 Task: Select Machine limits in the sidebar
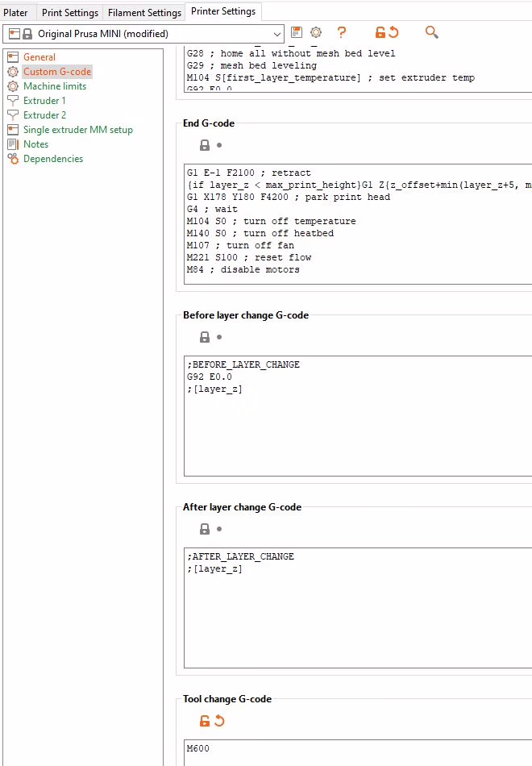click(x=54, y=86)
